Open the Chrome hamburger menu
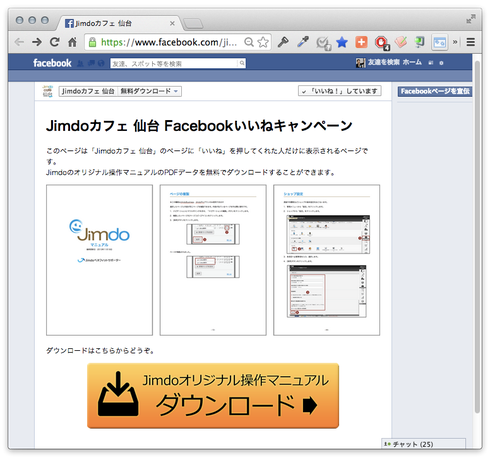This screenshot has width=490, height=457. [x=471, y=42]
